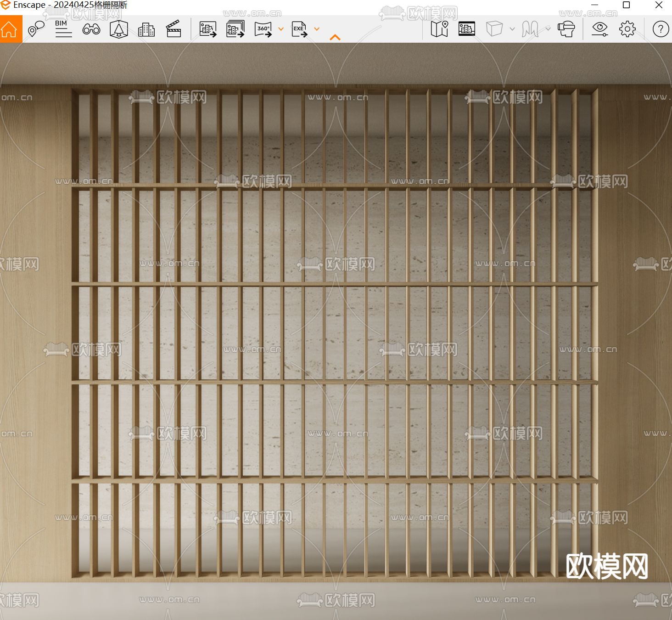
Task: Maximize the Enscape window
Action: [626, 5]
